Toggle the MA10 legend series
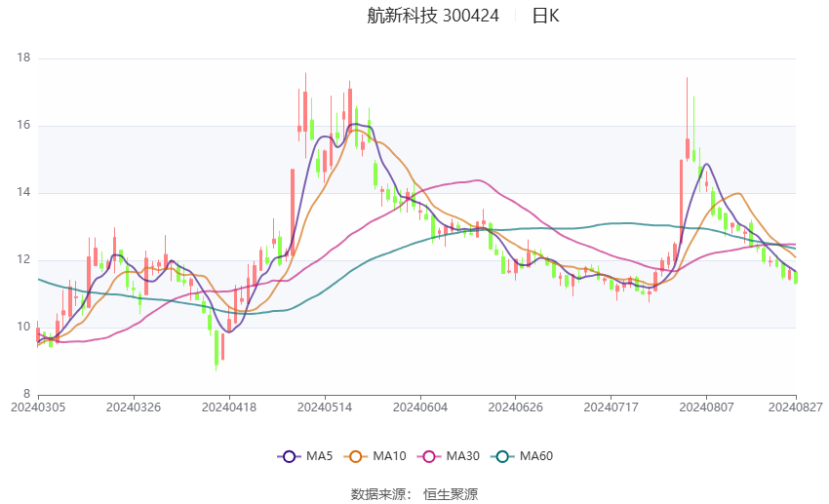The width and height of the screenshot is (829, 504). [375, 456]
